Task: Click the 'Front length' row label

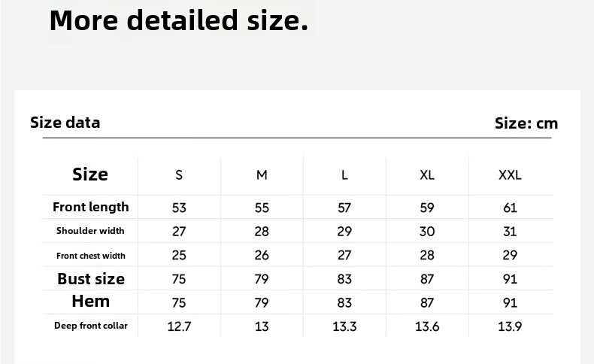Action: (91, 207)
